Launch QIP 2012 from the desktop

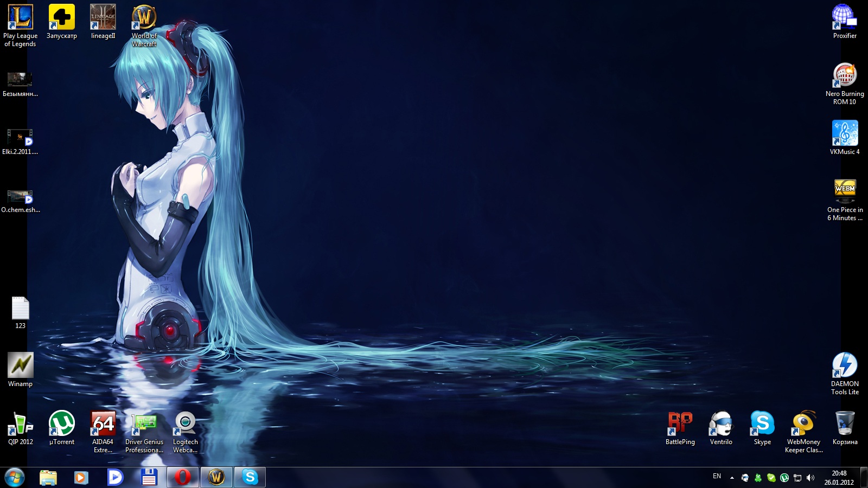point(21,428)
